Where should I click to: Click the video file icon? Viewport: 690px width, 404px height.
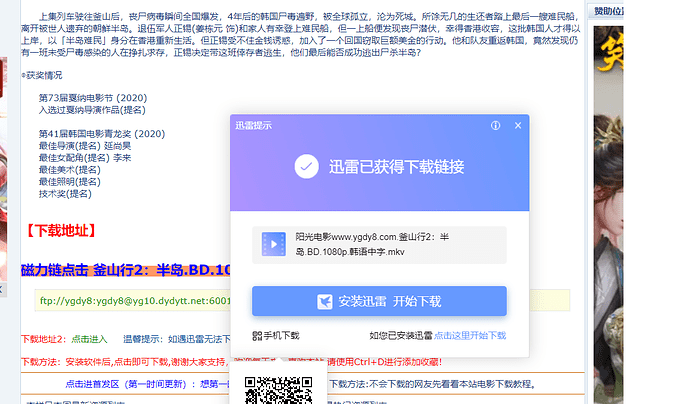273,245
